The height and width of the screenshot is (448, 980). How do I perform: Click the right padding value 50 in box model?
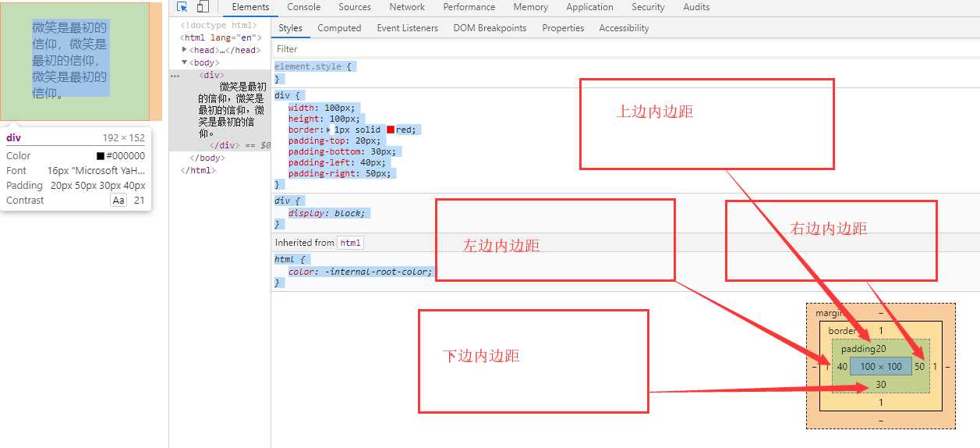click(920, 367)
